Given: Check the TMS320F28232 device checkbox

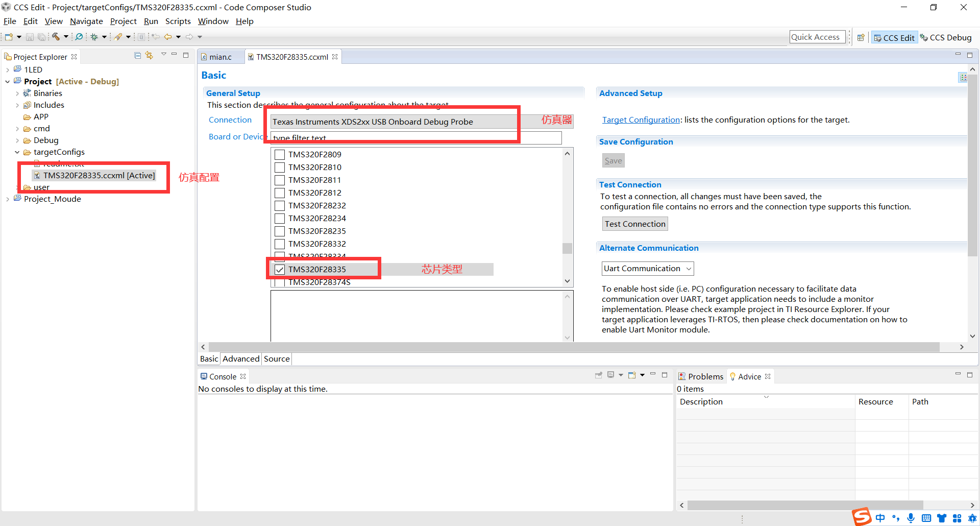Looking at the screenshot, I should 280,205.
